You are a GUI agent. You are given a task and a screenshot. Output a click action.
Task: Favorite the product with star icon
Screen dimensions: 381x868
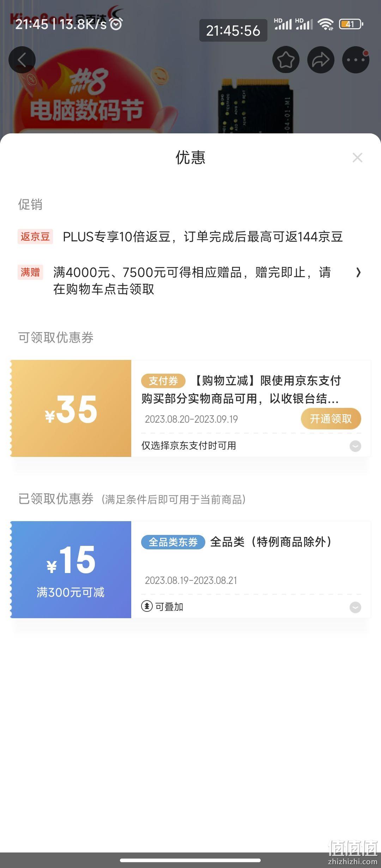286,60
